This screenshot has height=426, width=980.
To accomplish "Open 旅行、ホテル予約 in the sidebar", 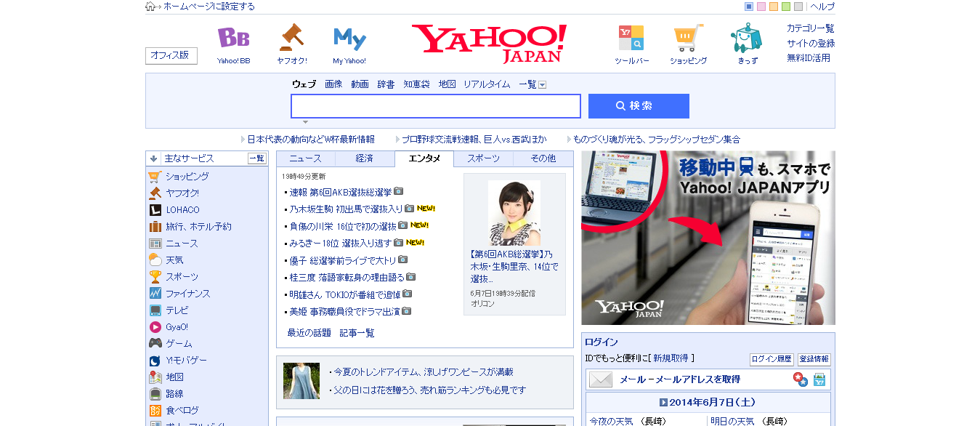I will (x=198, y=227).
